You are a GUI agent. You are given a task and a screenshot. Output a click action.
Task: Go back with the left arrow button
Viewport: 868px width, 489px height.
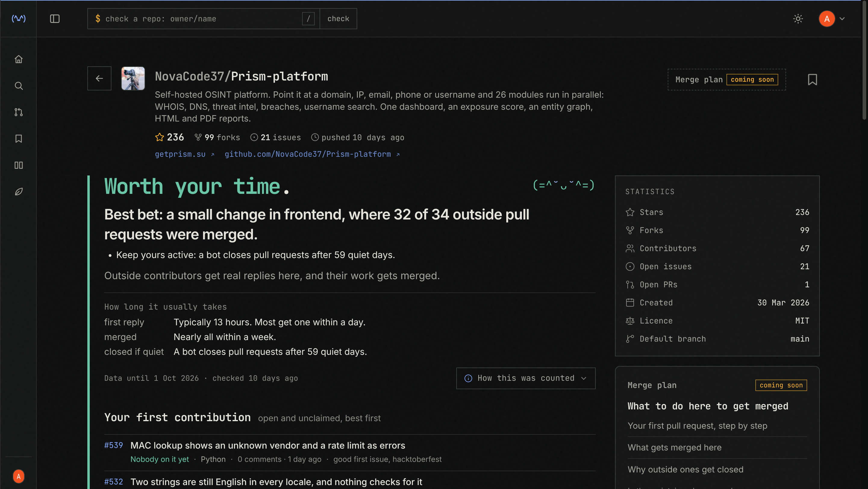pos(99,78)
